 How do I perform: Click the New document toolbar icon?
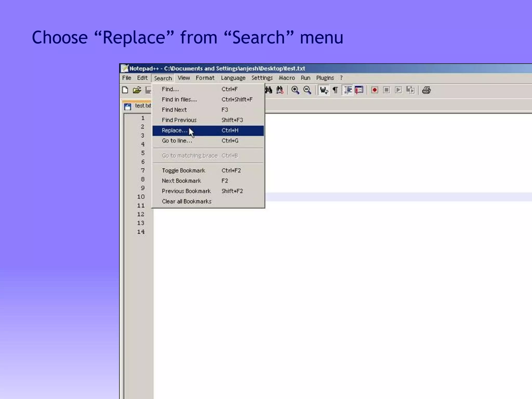(125, 90)
